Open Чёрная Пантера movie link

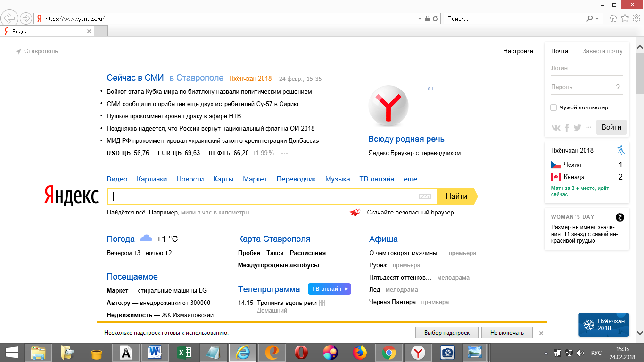(x=392, y=302)
